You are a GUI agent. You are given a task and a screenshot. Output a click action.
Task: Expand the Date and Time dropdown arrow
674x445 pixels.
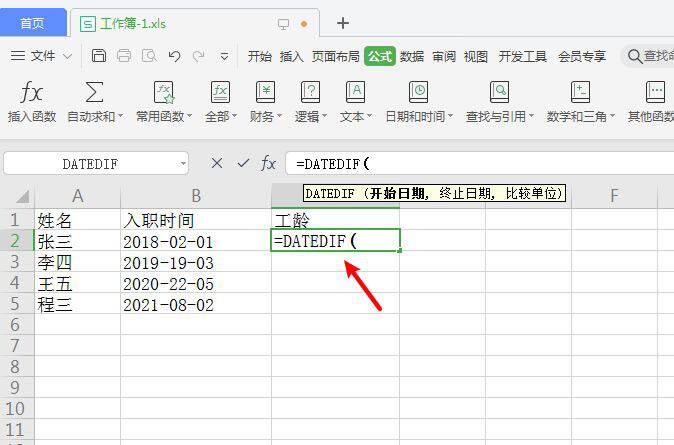(x=450, y=116)
